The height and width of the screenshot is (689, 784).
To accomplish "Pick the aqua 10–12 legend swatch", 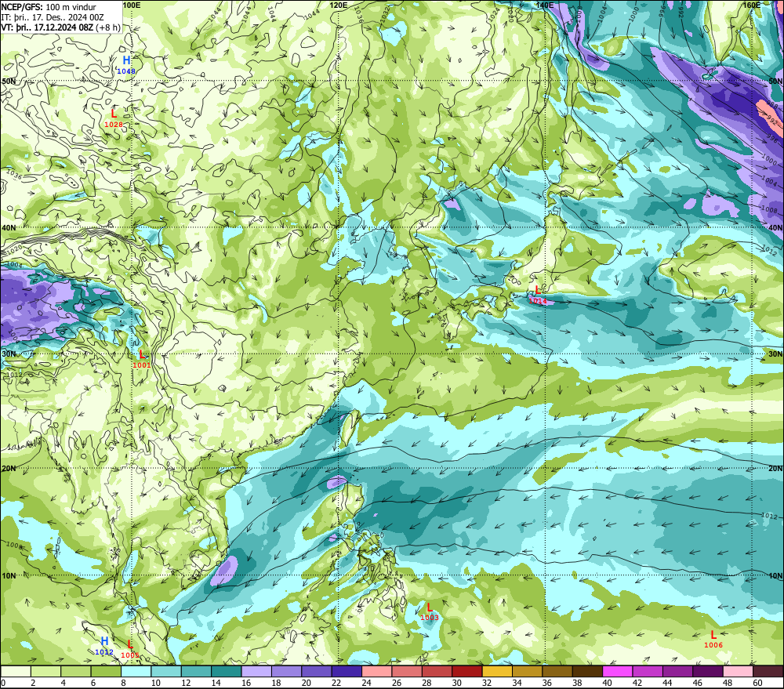I will (x=166, y=671).
